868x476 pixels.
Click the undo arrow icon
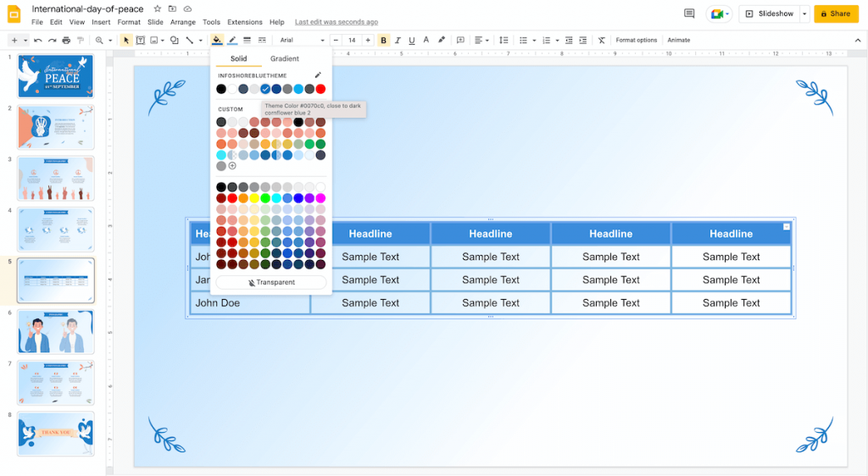(x=39, y=40)
